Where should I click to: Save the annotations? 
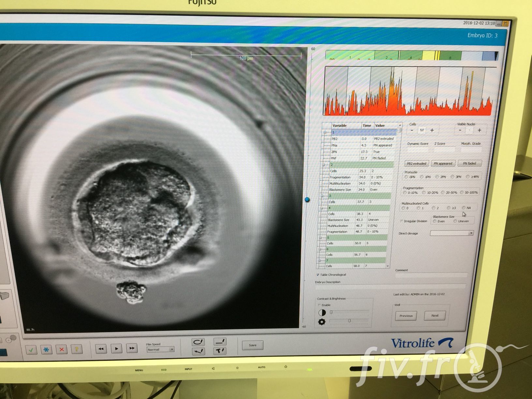click(x=253, y=345)
